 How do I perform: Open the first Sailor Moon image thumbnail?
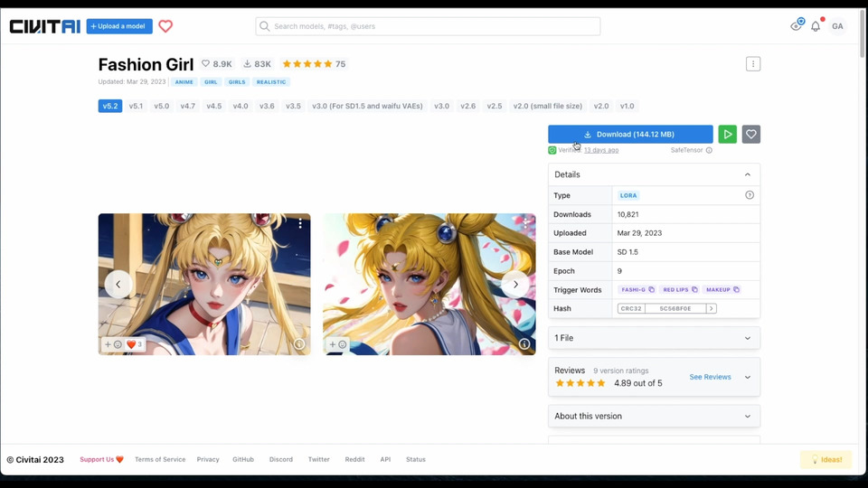pyautogui.click(x=204, y=285)
